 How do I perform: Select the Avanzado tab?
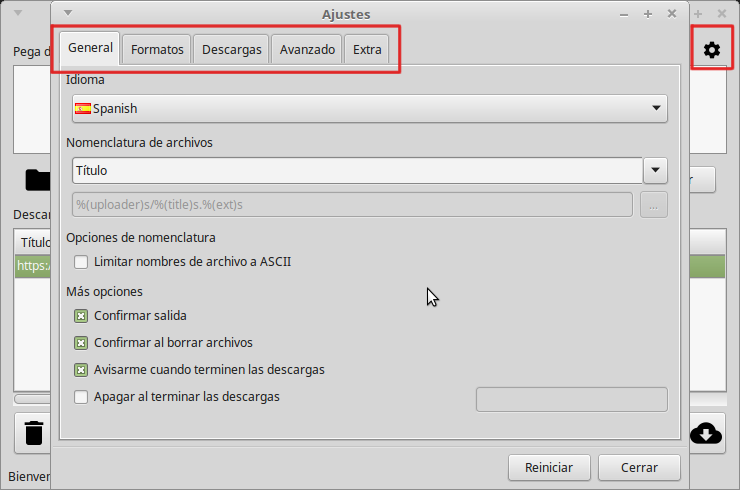coord(307,49)
